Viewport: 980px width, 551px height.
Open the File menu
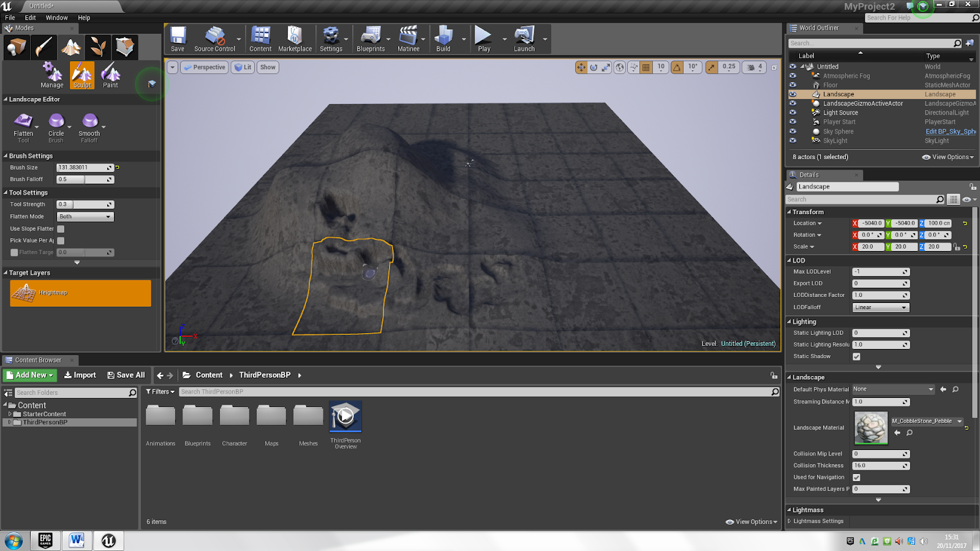coord(10,18)
